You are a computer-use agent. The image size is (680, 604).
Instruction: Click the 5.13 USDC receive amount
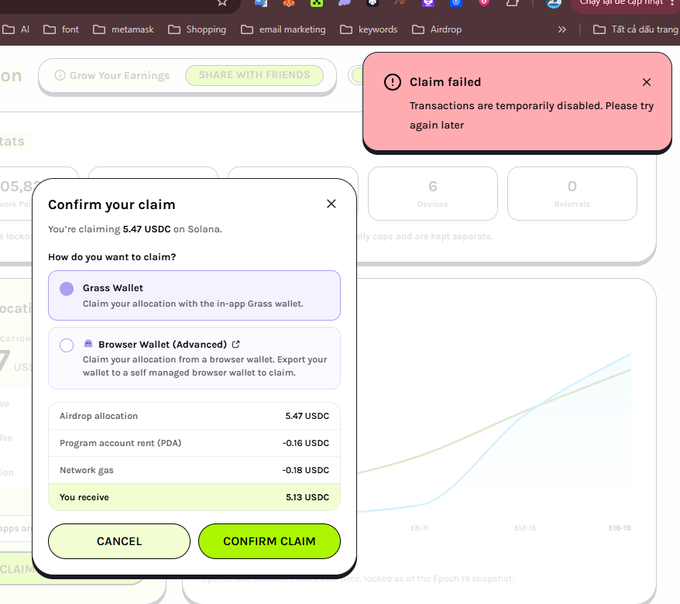click(307, 497)
